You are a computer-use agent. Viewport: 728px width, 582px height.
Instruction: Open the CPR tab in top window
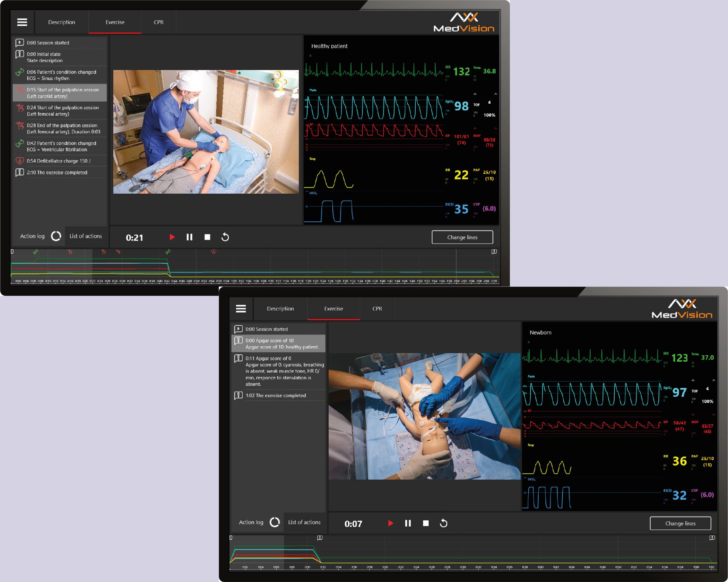[x=158, y=22]
